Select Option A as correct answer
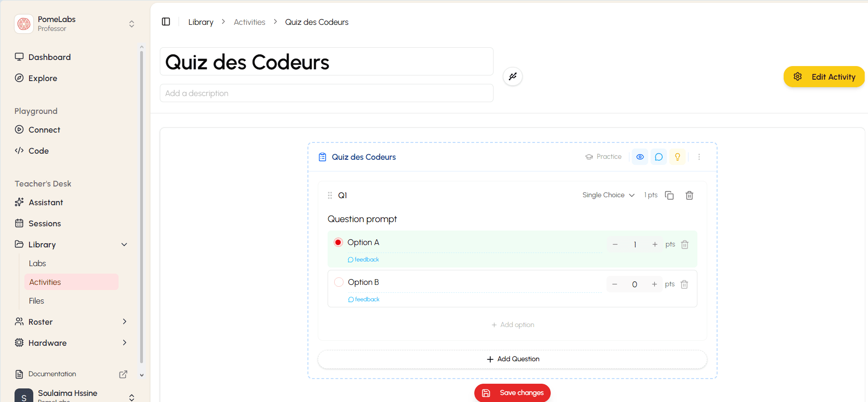868x402 pixels. [338, 242]
